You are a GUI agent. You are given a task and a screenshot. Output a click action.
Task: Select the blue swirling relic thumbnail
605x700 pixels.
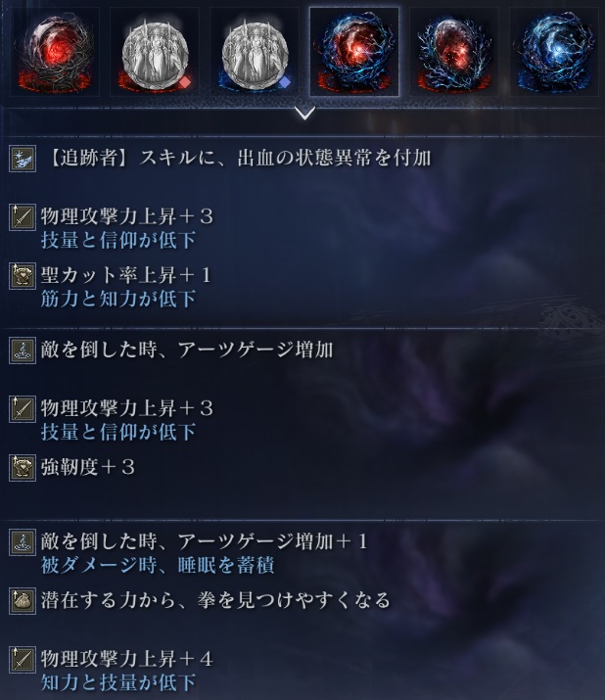pos(554,52)
